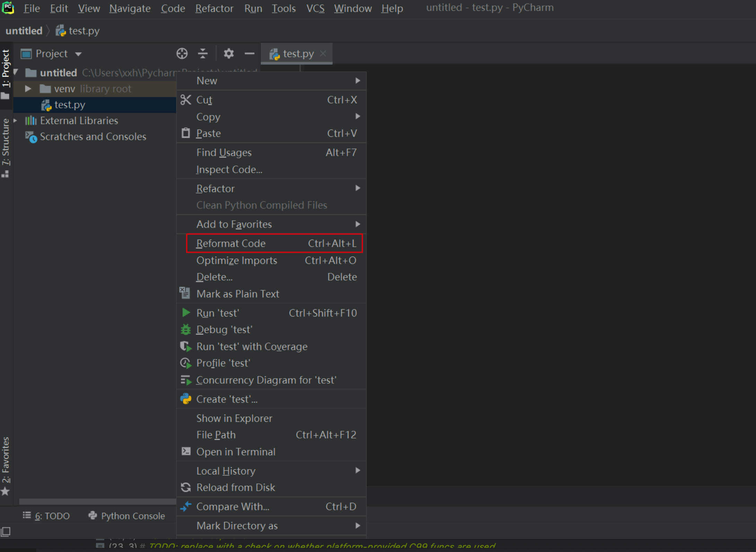Click the TODO list icon in bottom bar
Screen dimensions: 756x552
(27, 515)
